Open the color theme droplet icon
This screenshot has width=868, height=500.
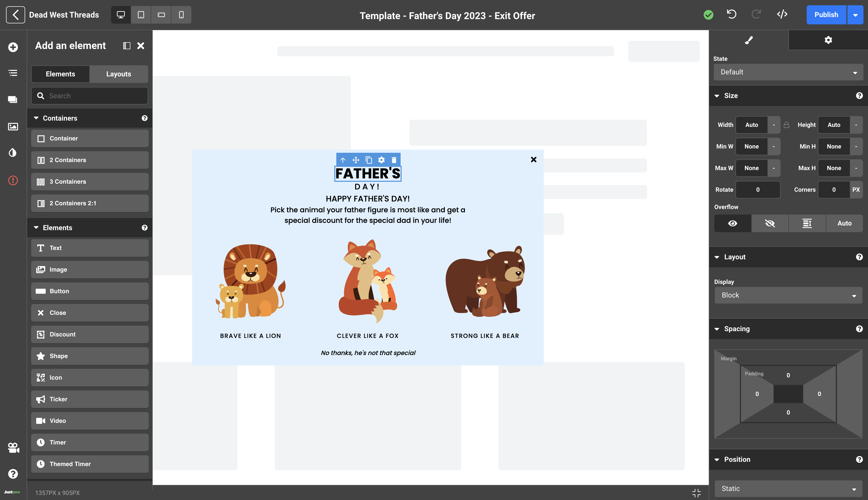[x=13, y=153]
